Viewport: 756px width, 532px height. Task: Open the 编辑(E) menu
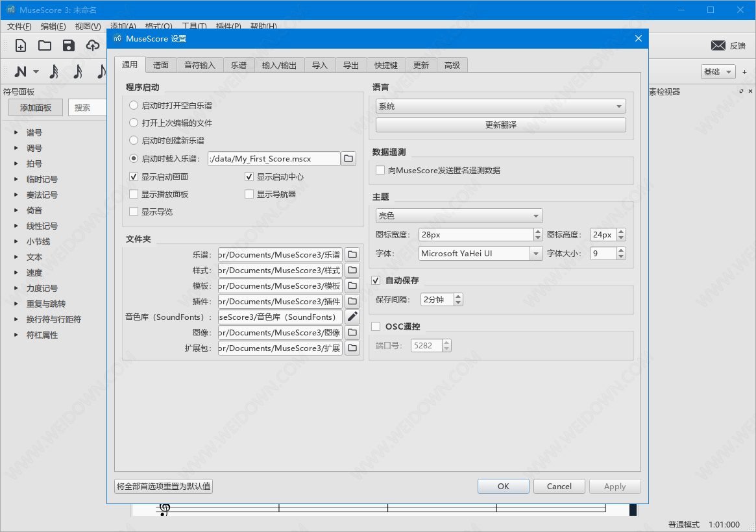pyautogui.click(x=53, y=27)
